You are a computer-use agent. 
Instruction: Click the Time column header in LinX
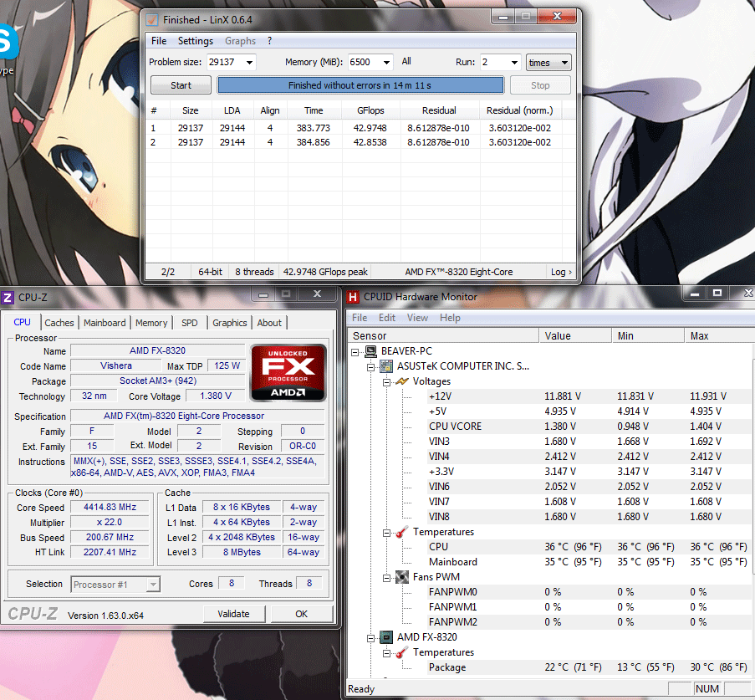pos(314,110)
